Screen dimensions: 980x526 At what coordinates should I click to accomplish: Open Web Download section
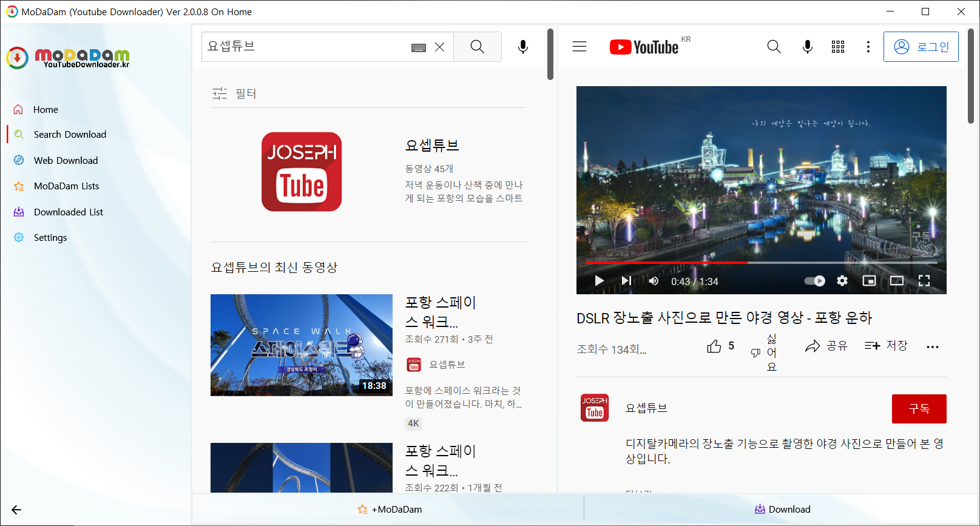click(66, 161)
